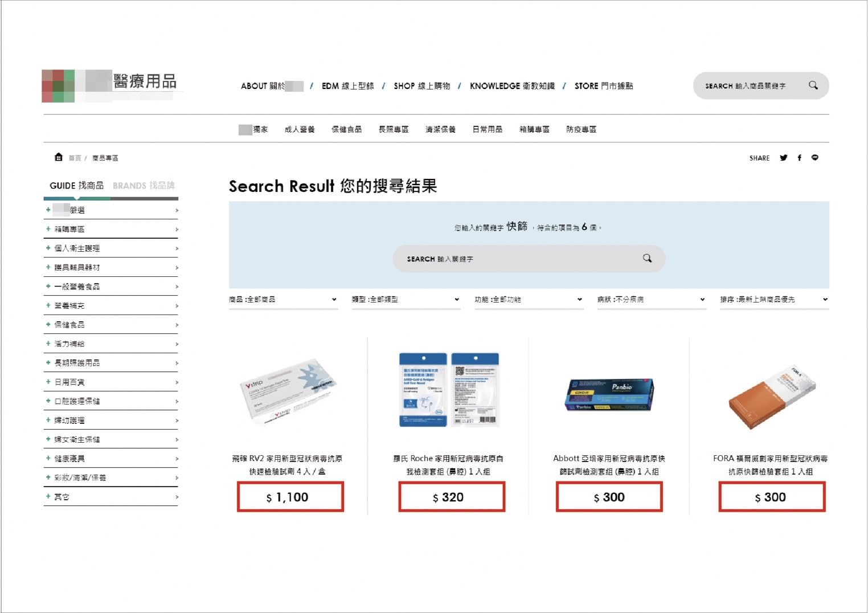
Task: Click the results search magnifier icon
Action: 647,258
